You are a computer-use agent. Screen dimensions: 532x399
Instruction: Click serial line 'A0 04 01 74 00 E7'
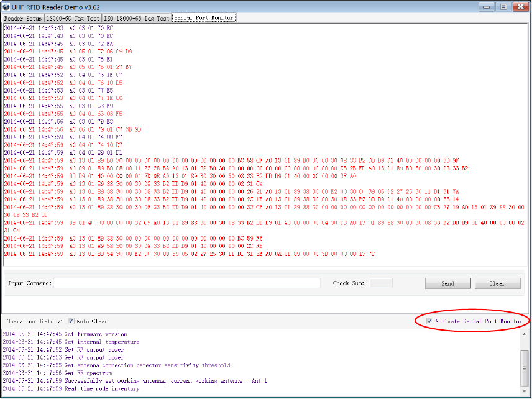point(63,137)
